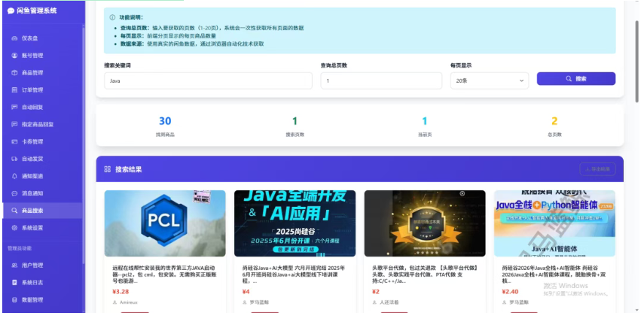Click the 系统日志 document icon
This screenshot has width=644, height=331.
point(14,283)
